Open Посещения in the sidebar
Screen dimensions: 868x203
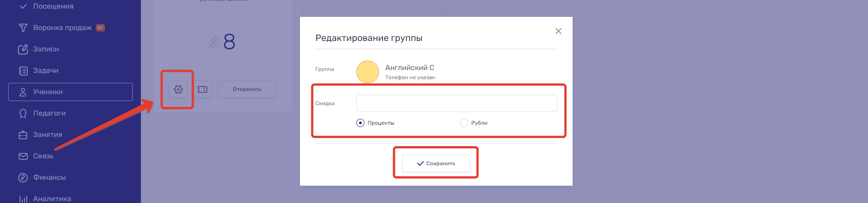(x=53, y=6)
